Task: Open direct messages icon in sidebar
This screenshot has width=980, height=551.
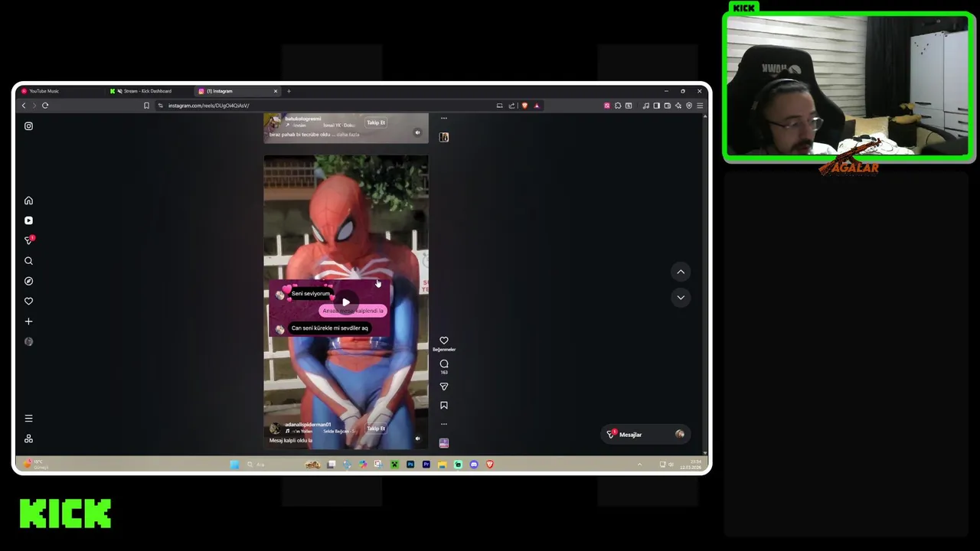Action: point(29,240)
